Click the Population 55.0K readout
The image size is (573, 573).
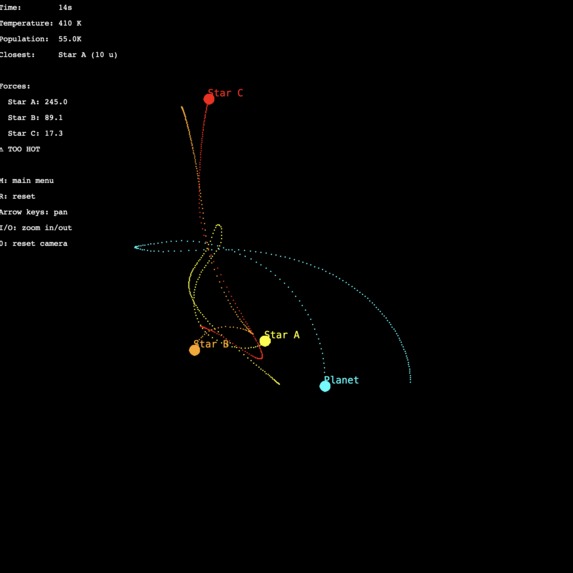click(x=41, y=39)
